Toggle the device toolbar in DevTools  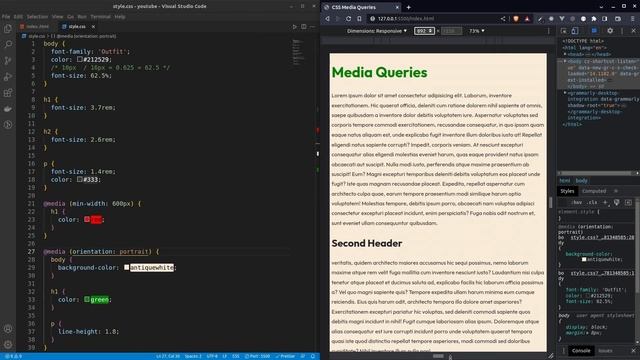[575, 31]
